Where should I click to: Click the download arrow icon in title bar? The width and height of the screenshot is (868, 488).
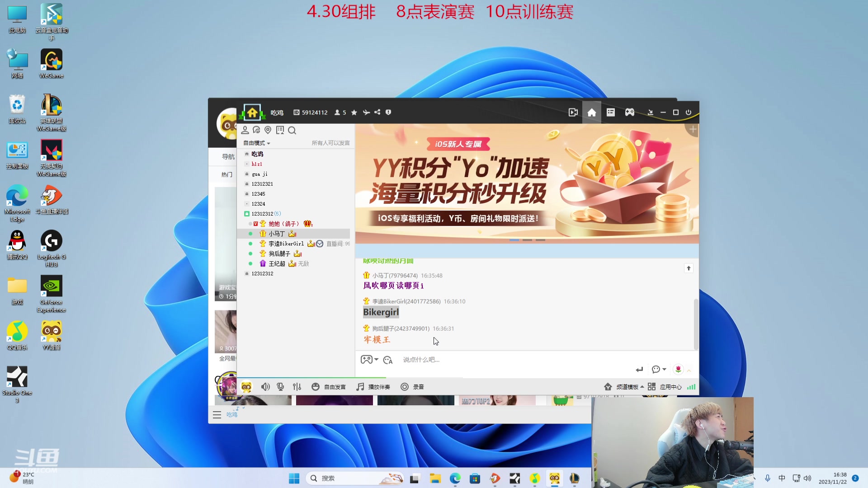point(650,113)
